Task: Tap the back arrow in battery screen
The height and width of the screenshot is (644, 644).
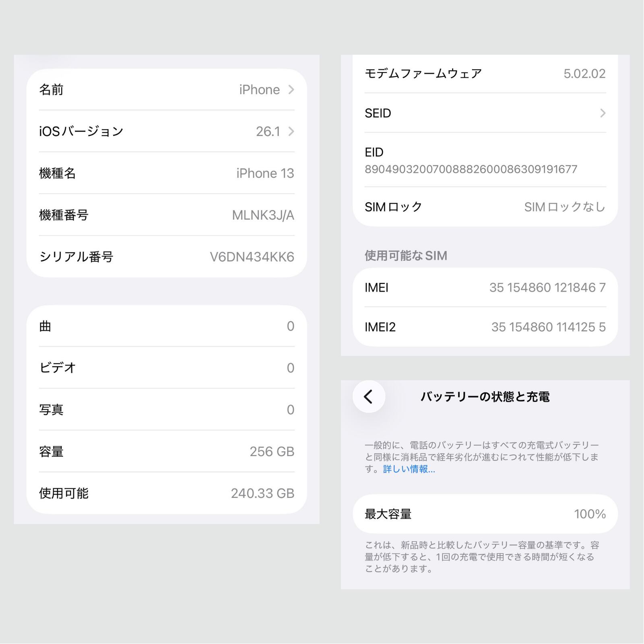Action: coord(369,397)
